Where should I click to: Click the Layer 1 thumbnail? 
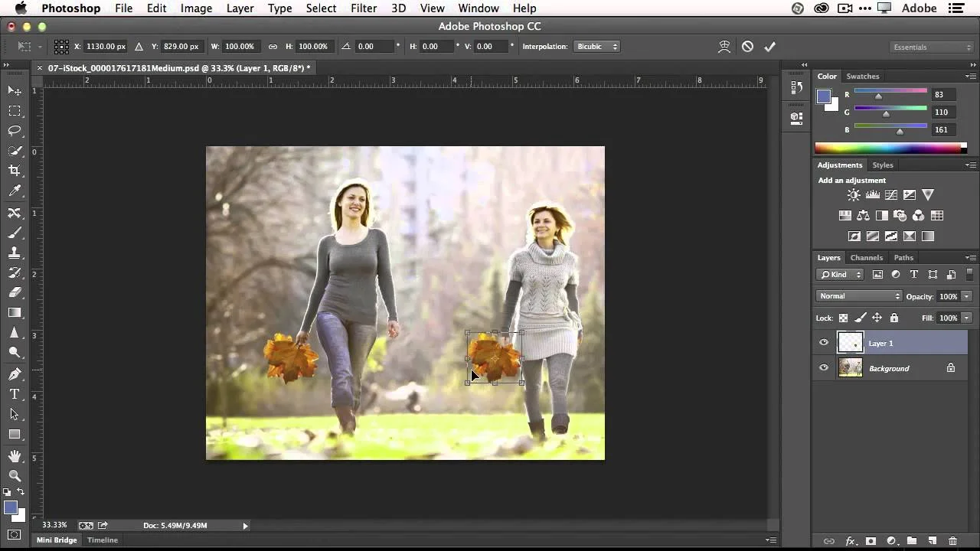pyautogui.click(x=851, y=343)
